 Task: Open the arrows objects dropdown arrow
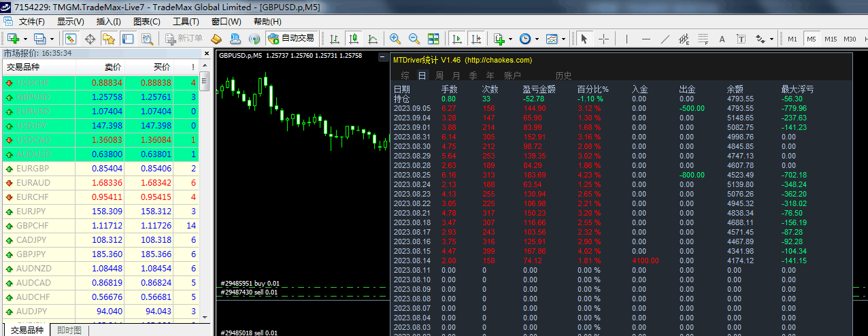coord(772,39)
